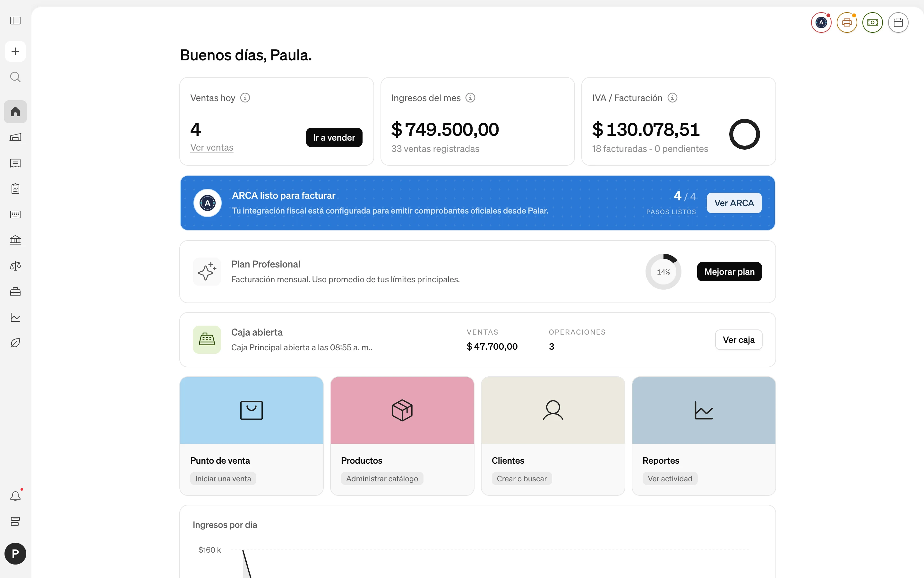Click the $160 k chart axis label

pyautogui.click(x=210, y=550)
